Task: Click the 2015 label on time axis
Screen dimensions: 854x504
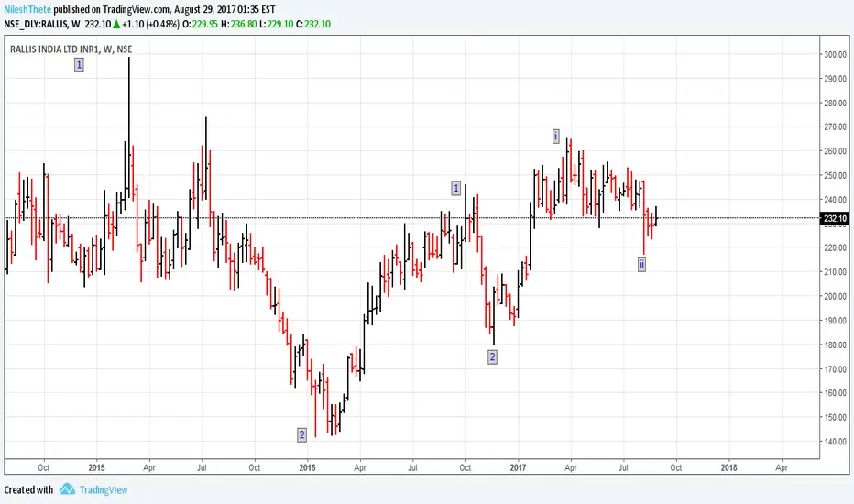Action: [96, 467]
